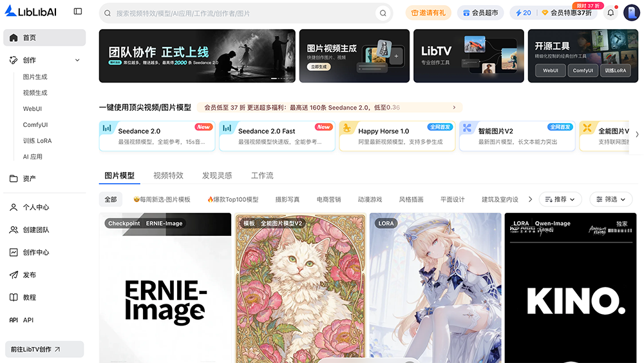Select the 动漫游戏 filter chip

[370, 199]
